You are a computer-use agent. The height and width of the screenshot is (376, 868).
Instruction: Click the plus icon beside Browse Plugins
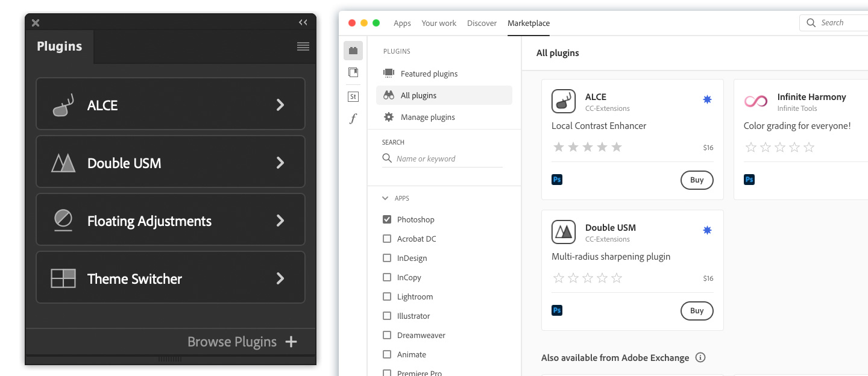pos(291,342)
